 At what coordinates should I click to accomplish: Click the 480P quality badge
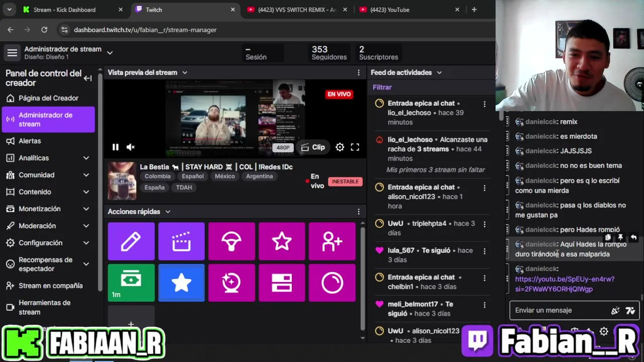283,148
